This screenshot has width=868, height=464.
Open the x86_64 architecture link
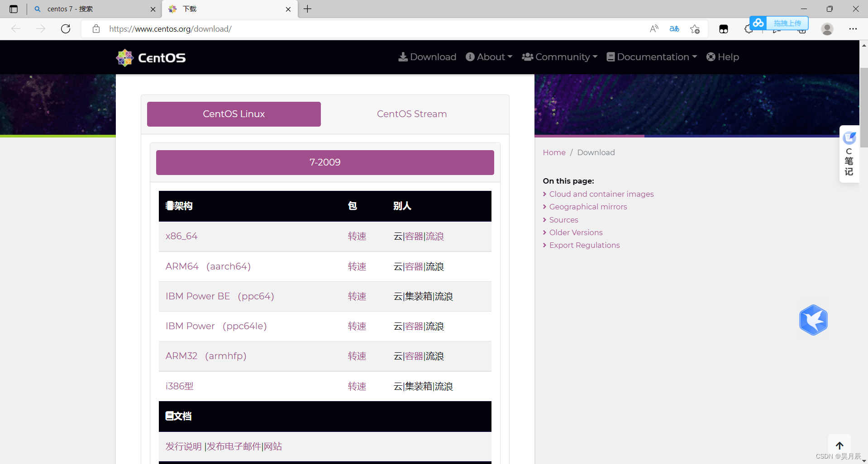point(181,236)
